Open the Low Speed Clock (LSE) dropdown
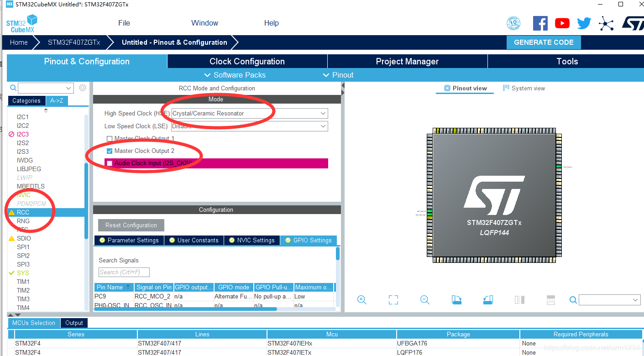644x356 pixels. pyautogui.click(x=323, y=126)
